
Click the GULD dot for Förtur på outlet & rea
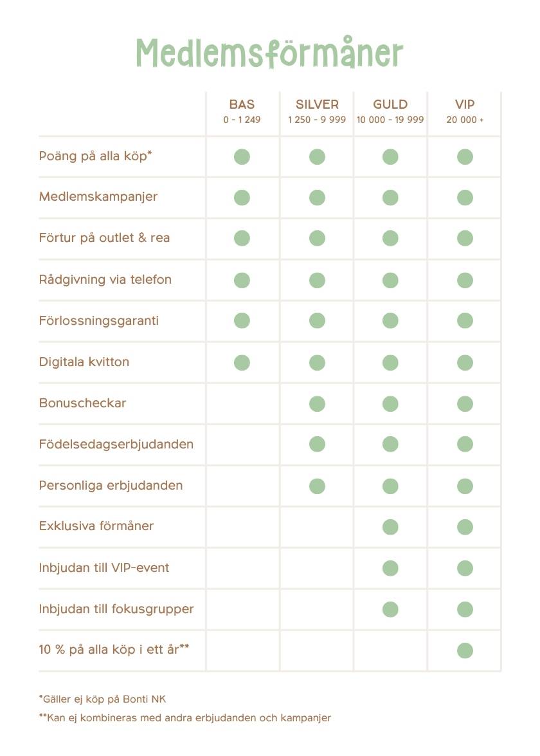pos(390,238)
